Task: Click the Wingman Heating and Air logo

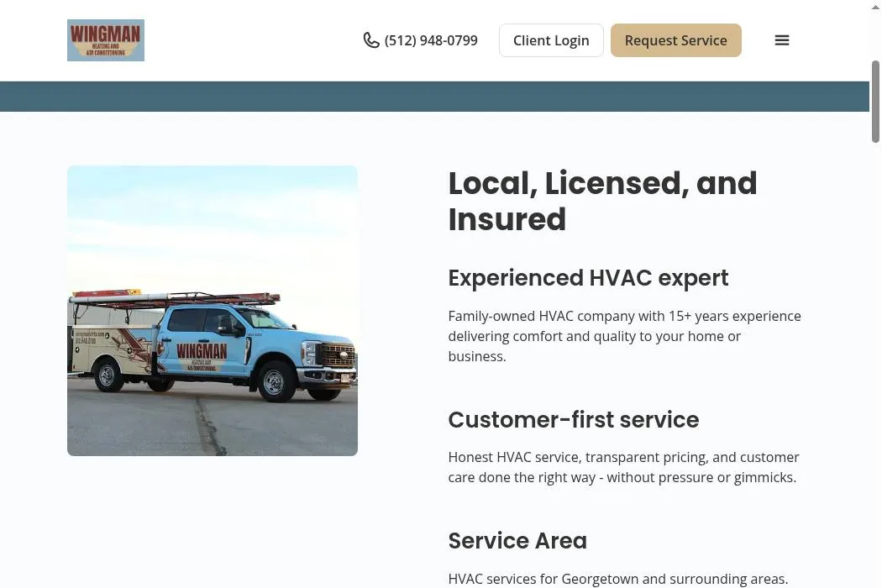Action: coord(106,40)
